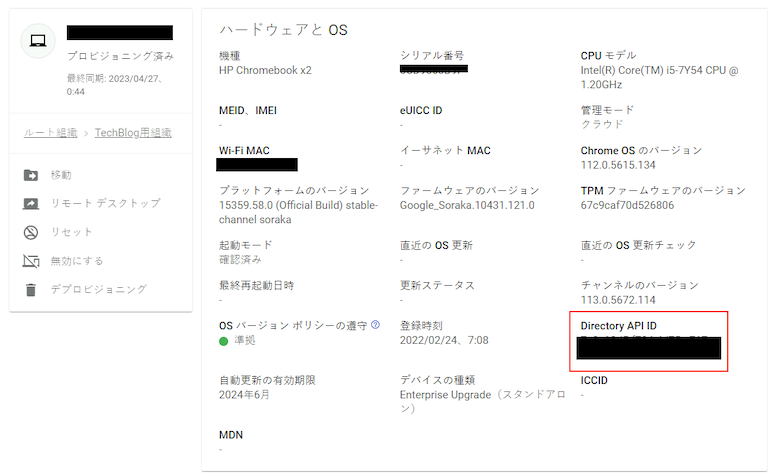Click the イーサネット MAC label
This screenshot has height=476, width=768.
tap(445, 150)
